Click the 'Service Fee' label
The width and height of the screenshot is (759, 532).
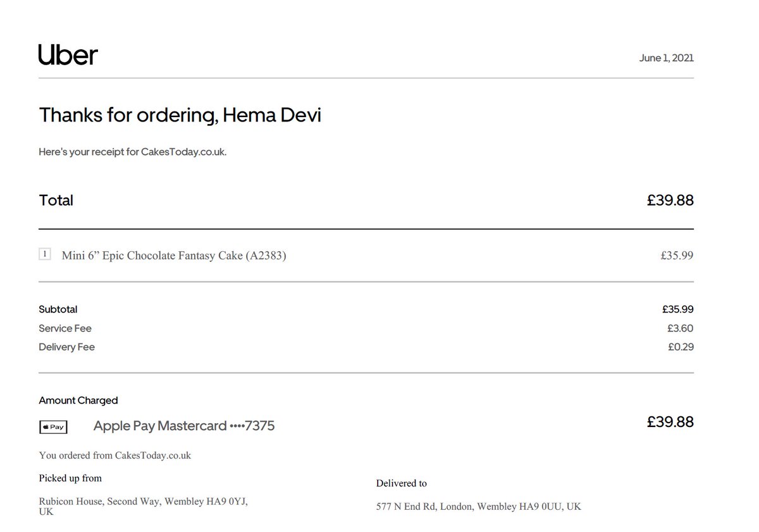(x=65, y=328)
